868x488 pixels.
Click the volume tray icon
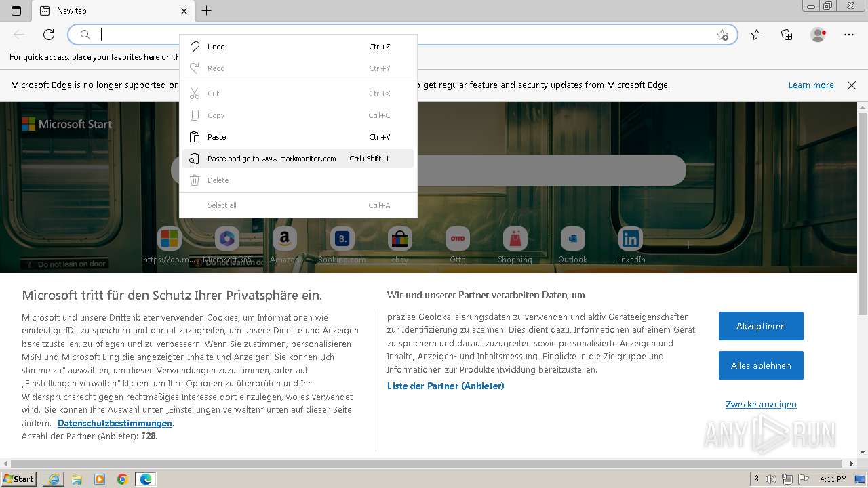(772, 479)
